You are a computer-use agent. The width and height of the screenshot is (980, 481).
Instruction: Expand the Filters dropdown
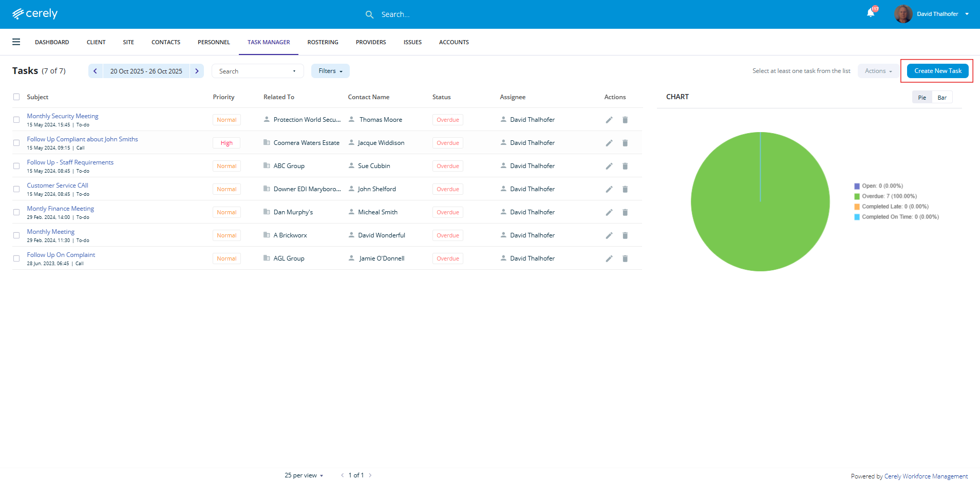(330, 71)
